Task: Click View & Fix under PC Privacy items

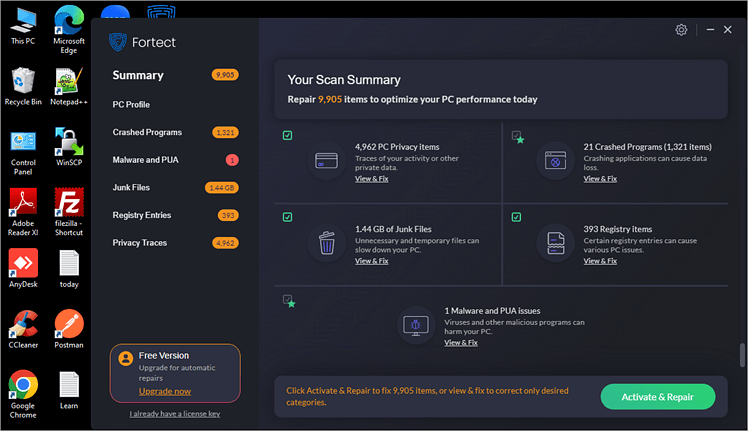Action: click(372, 179)
